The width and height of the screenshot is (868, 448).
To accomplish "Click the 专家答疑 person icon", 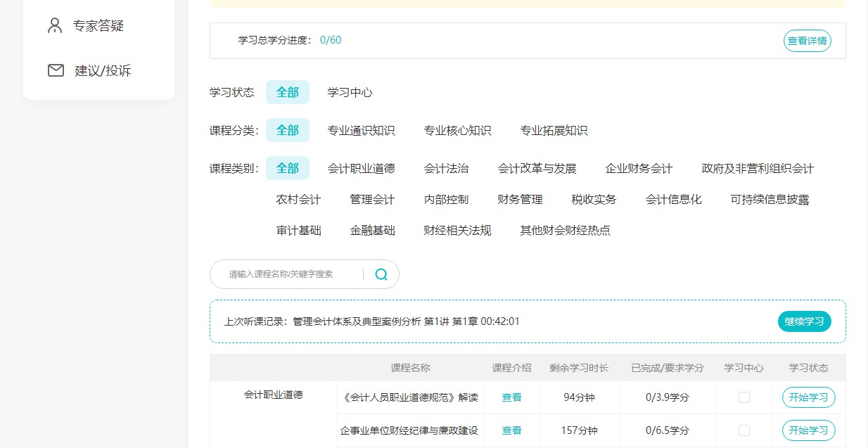I will 55,25.
